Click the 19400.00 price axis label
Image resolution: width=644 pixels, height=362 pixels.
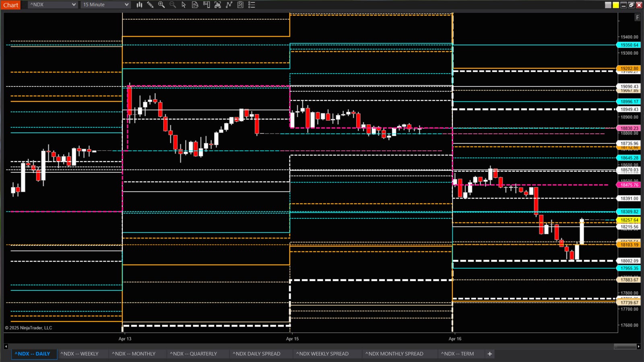tap(629, 37)
